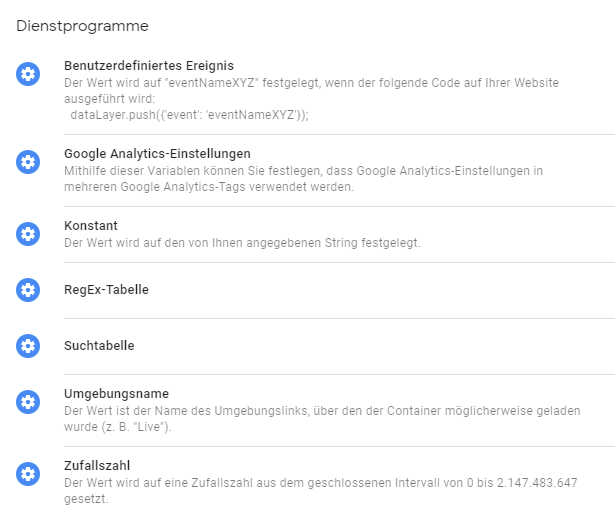Click the gear icon beside Umgebungsname

coord(28,402)
